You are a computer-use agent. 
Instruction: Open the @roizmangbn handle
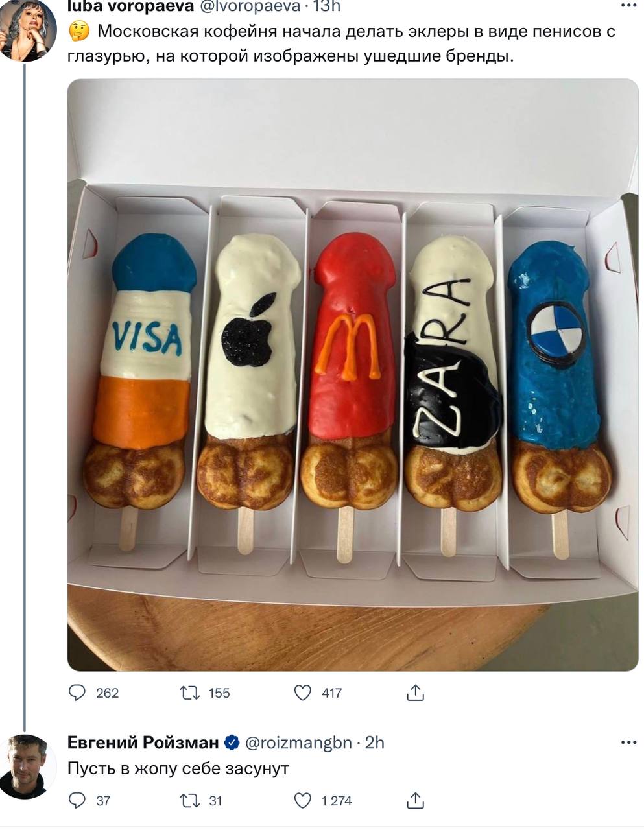[298, 742]
